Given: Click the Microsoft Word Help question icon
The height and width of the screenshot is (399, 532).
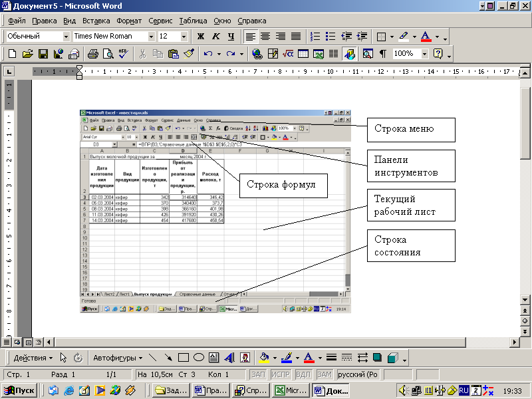Looking at the screenshot, I should [x=438, y=54].
